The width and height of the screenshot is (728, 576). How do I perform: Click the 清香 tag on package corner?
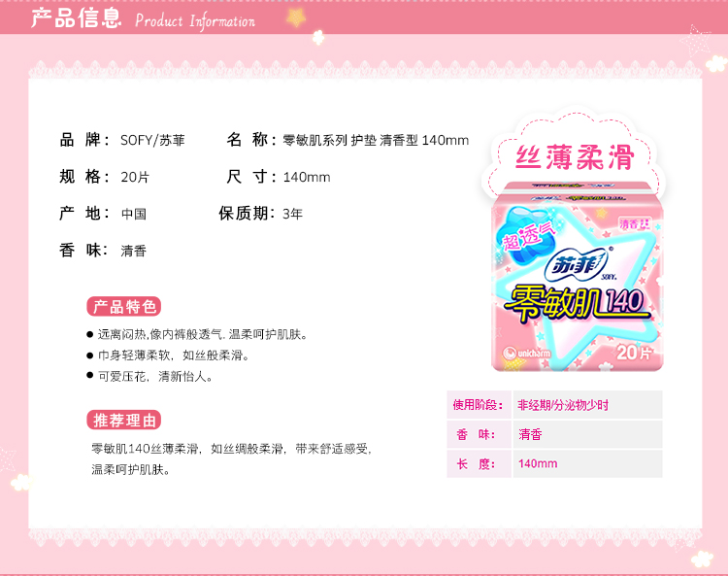point(635,224)
